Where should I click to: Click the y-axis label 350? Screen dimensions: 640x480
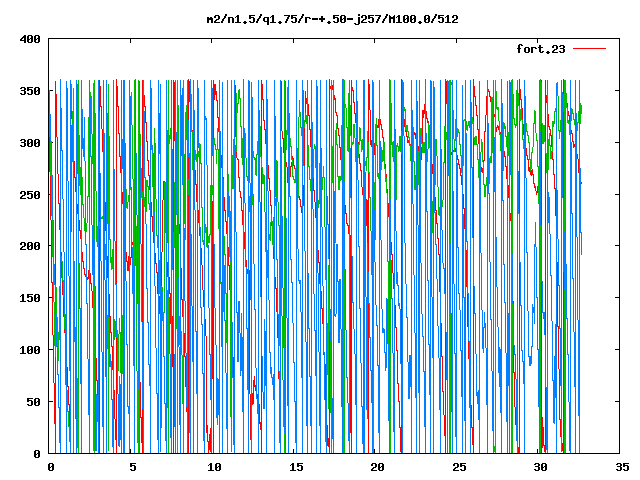coord(30,91)
